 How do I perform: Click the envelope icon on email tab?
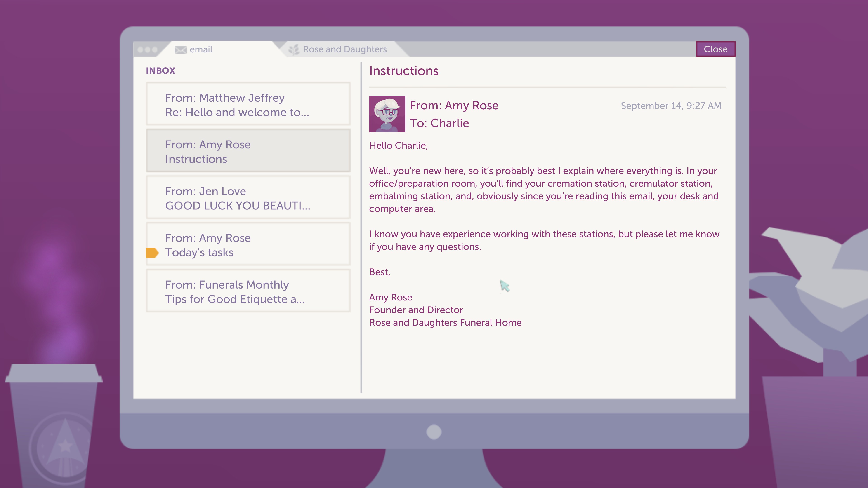click(180, 49)
